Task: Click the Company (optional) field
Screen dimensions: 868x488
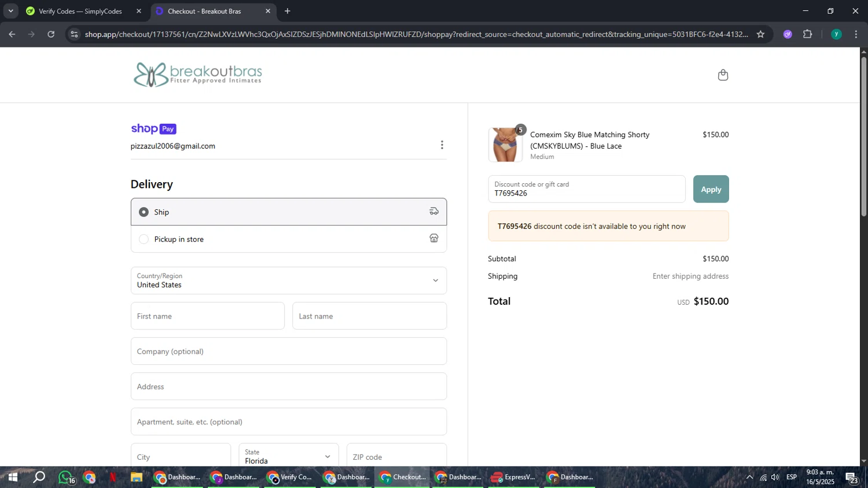Action: coord(289,351)
